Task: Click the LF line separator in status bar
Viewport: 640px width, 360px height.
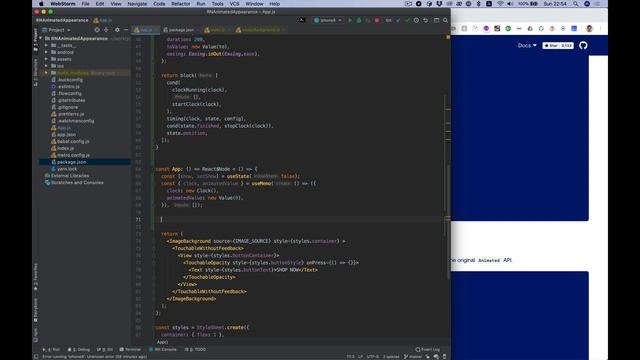Action: pos(360,356)
